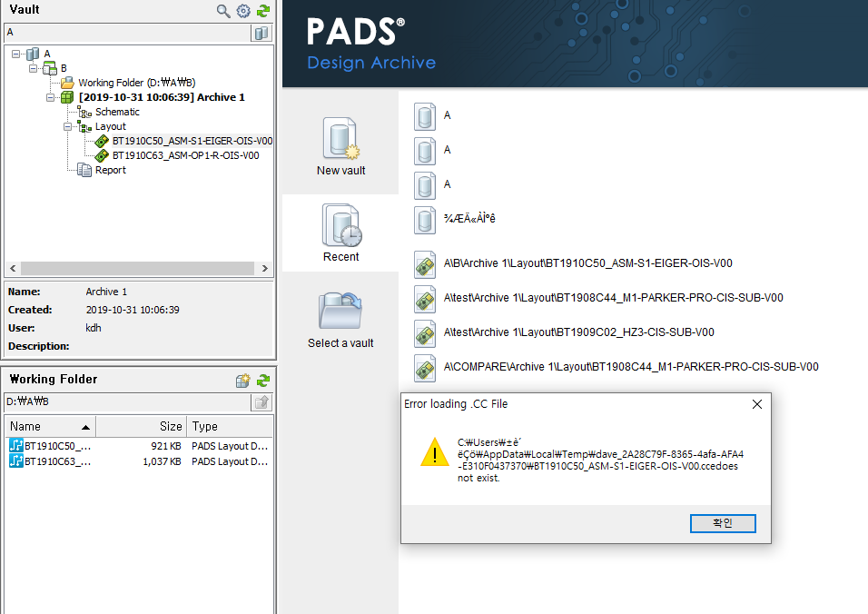The height and width of the screenshot is (614, 868).
Task: Open the Recent vaults section
Action: [x=340, y=233]
